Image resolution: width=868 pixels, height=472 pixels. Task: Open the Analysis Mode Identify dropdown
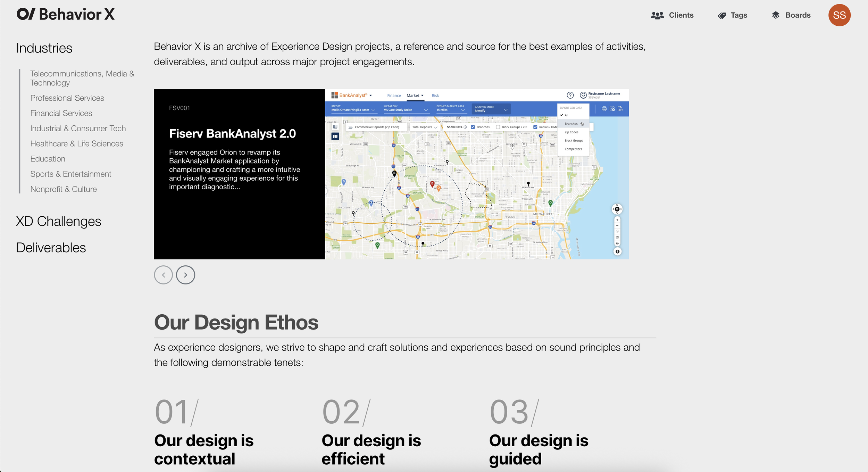(x=491, y=109)
